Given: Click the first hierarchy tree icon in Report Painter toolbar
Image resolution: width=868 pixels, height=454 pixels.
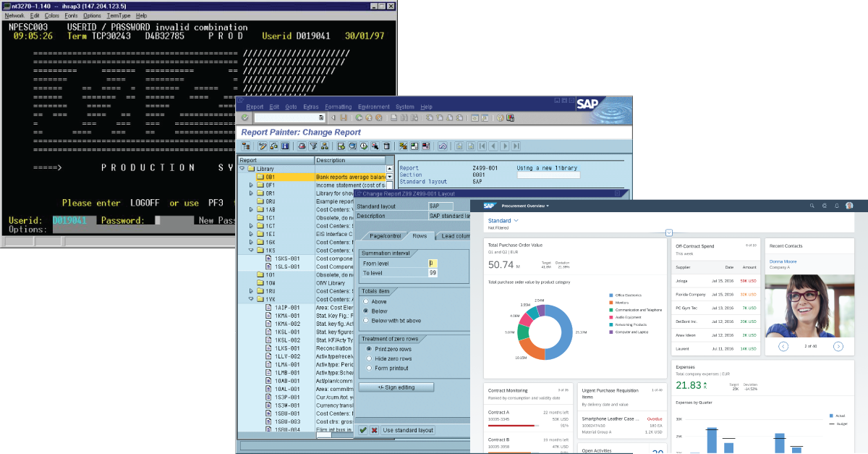Looking at the screenshot, I should 246,146.
